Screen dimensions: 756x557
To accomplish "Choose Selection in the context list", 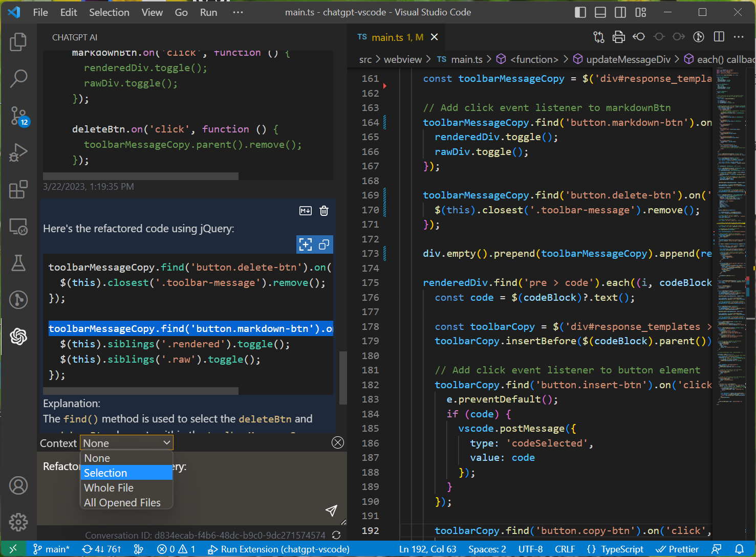I will point(126,473).
